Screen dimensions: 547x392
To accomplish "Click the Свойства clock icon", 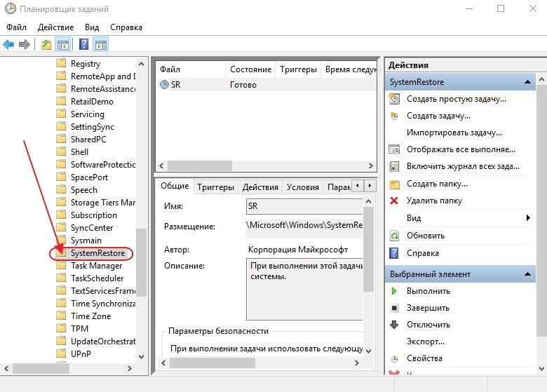I will click(394, 358).
